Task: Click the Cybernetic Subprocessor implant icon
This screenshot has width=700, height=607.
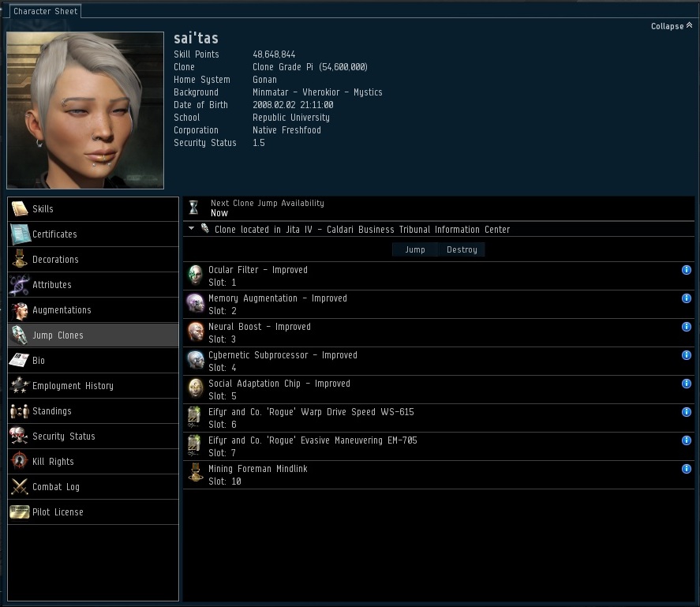Action: coord(196,361)
